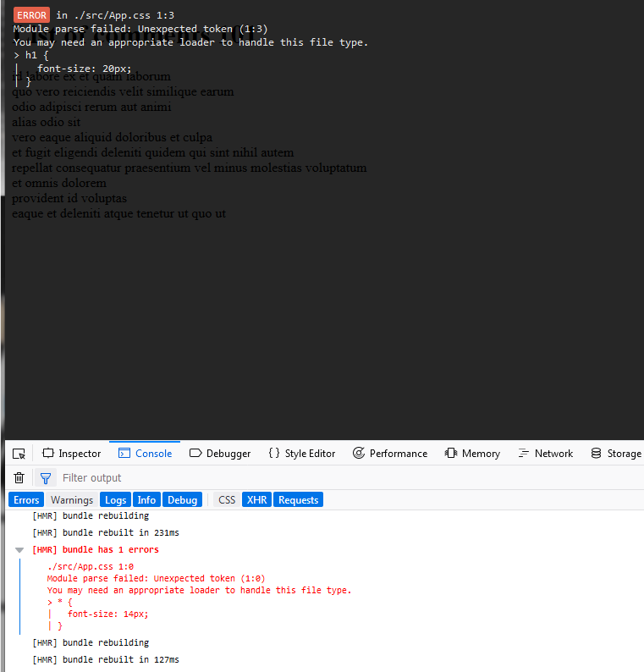Viewport: 644px width, 672px height.
Task: Click the first '[HMR] bundle rebuilding' log
Action: tap(91, 515)
